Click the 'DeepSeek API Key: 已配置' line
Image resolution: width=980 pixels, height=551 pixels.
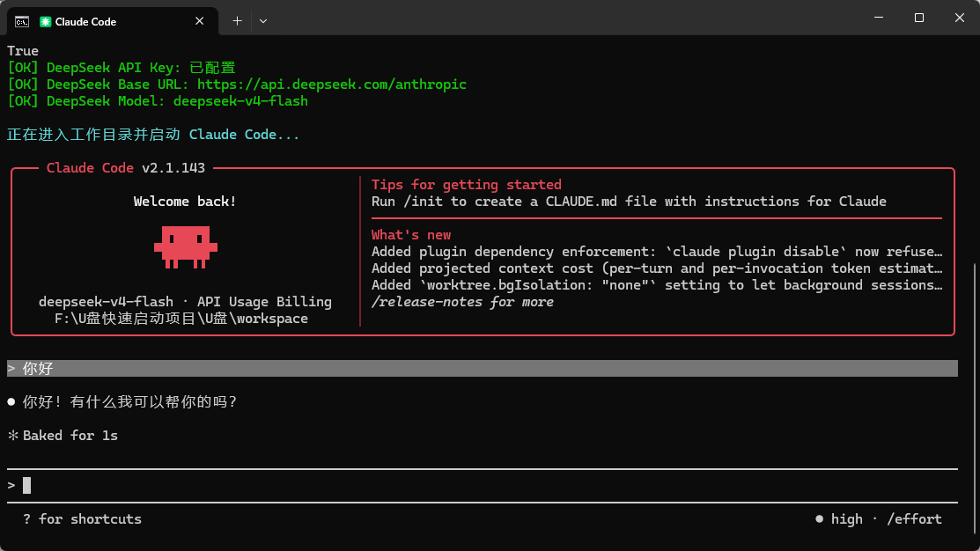coord(122,68)
